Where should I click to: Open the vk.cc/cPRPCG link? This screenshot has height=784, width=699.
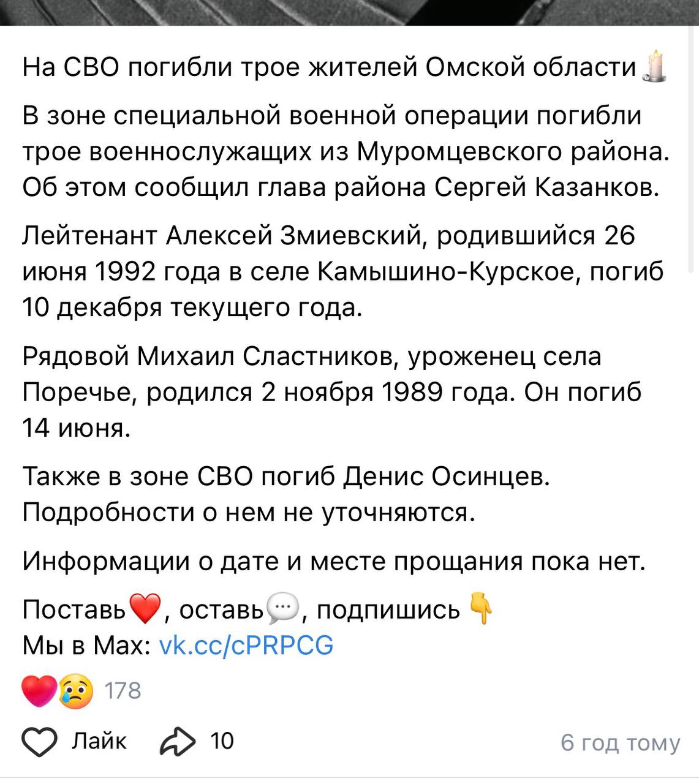click(x=246, y=645)
